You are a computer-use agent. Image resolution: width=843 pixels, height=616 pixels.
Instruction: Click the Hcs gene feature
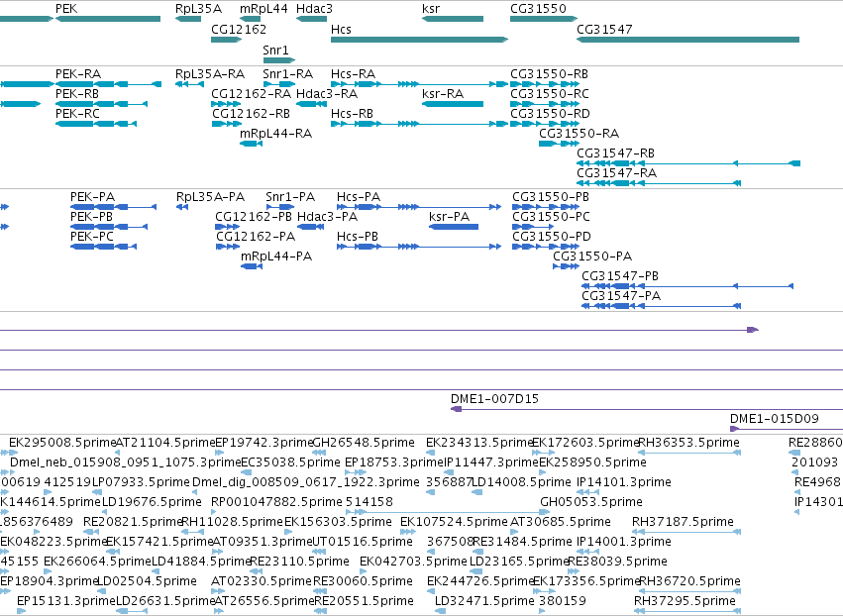tap(419, 40)
